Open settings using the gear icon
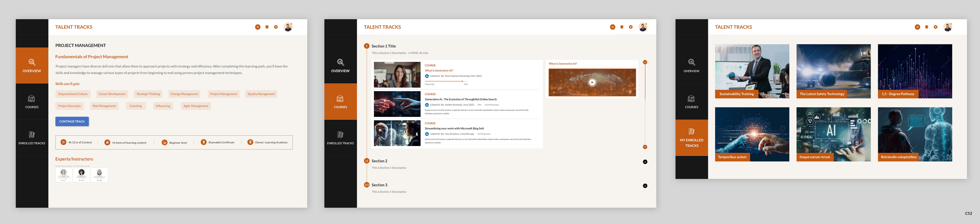 pyautogui.click(x=276, y=27)
